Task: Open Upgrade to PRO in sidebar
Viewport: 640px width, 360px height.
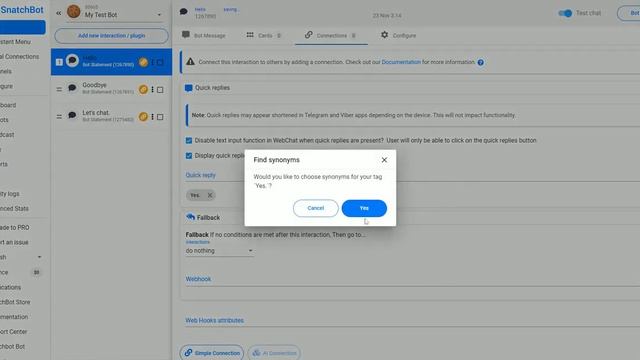Action: (x=15, y=227)
